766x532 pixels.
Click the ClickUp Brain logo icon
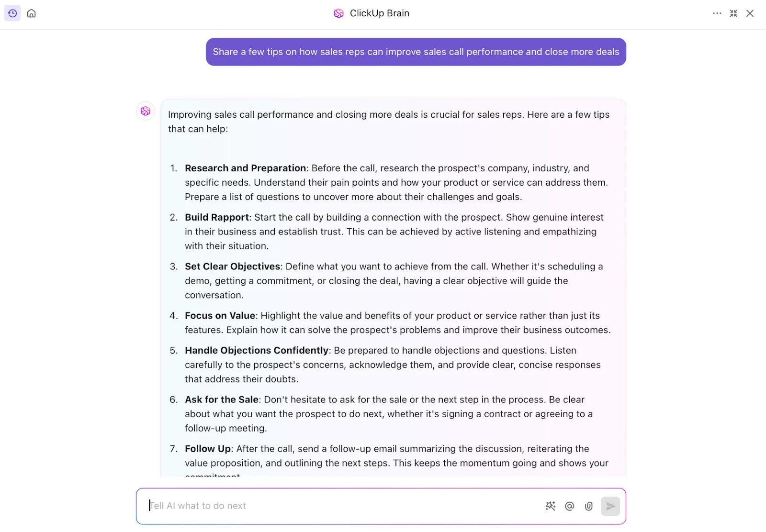(x=339, y=13)
